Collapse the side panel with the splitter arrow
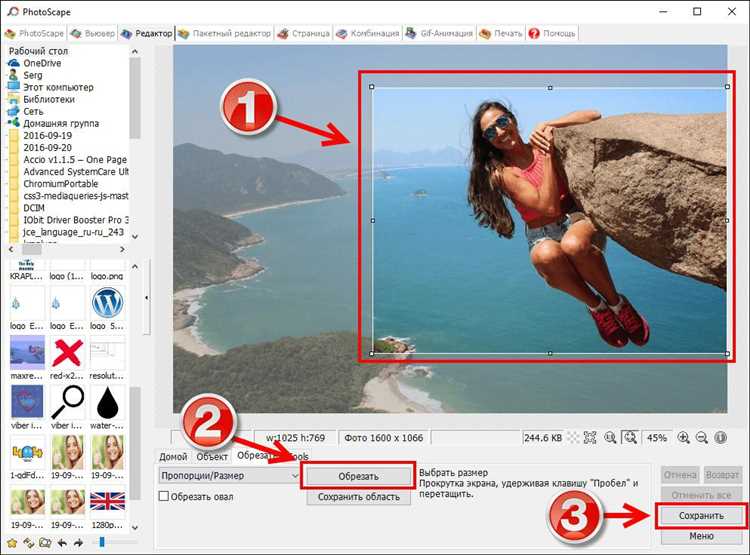This screenshot has width=750, height=555. point(147,297)
